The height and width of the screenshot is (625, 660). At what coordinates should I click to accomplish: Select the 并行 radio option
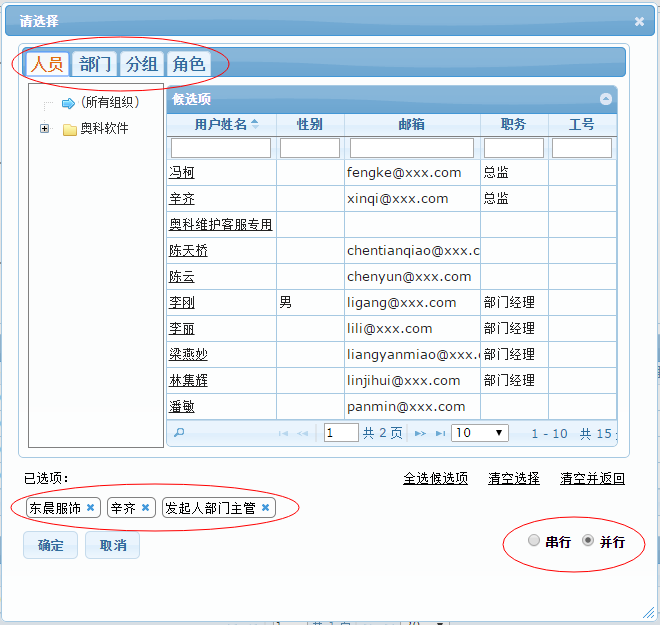point(588,541)
